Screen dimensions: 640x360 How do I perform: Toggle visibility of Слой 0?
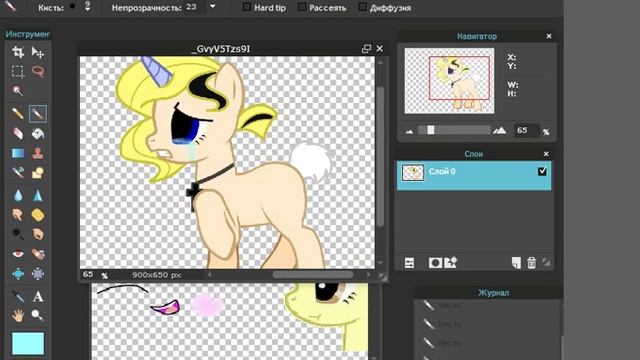click(x=542, y=171)
